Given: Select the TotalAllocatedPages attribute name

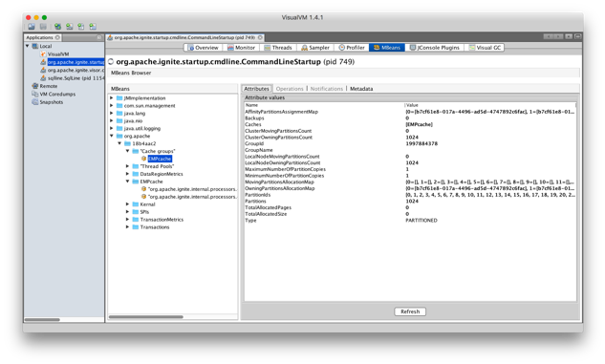Looking at the screenshot, I should pos(269,207).
